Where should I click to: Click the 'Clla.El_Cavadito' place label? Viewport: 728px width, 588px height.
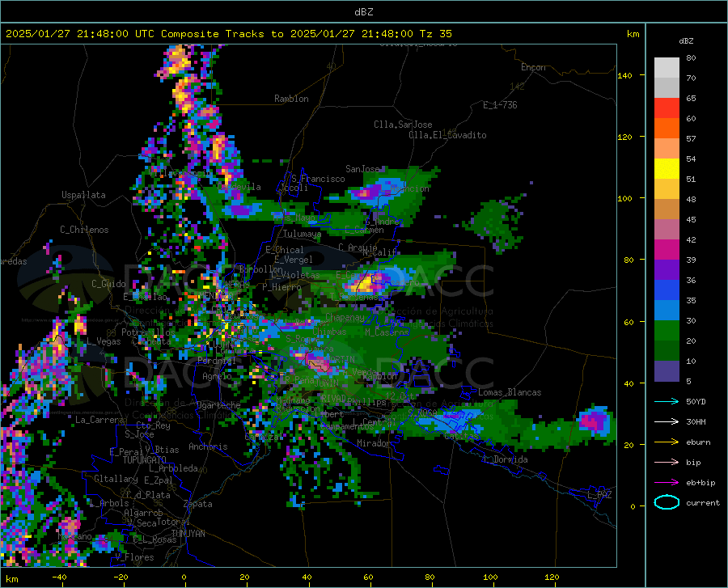pos(447,135)
